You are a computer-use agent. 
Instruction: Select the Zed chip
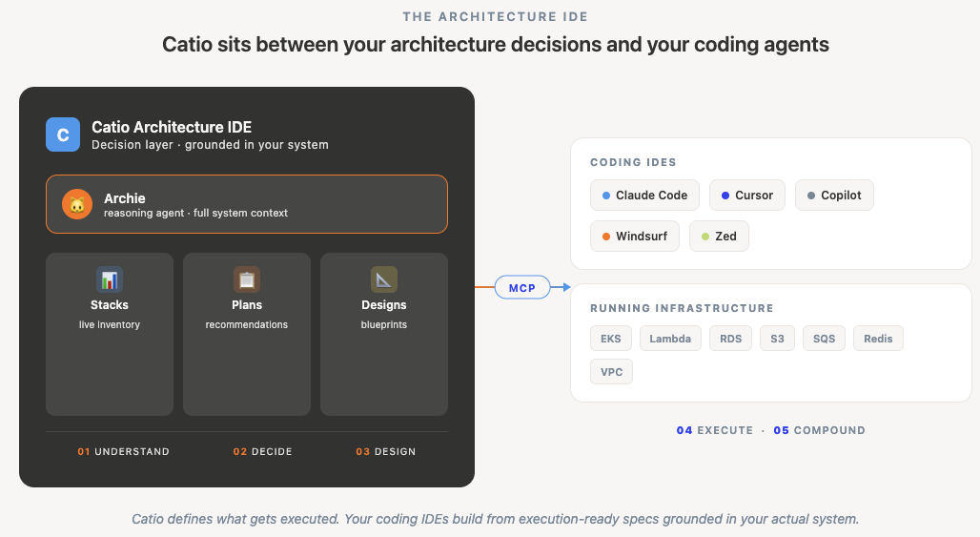[720, 237]
